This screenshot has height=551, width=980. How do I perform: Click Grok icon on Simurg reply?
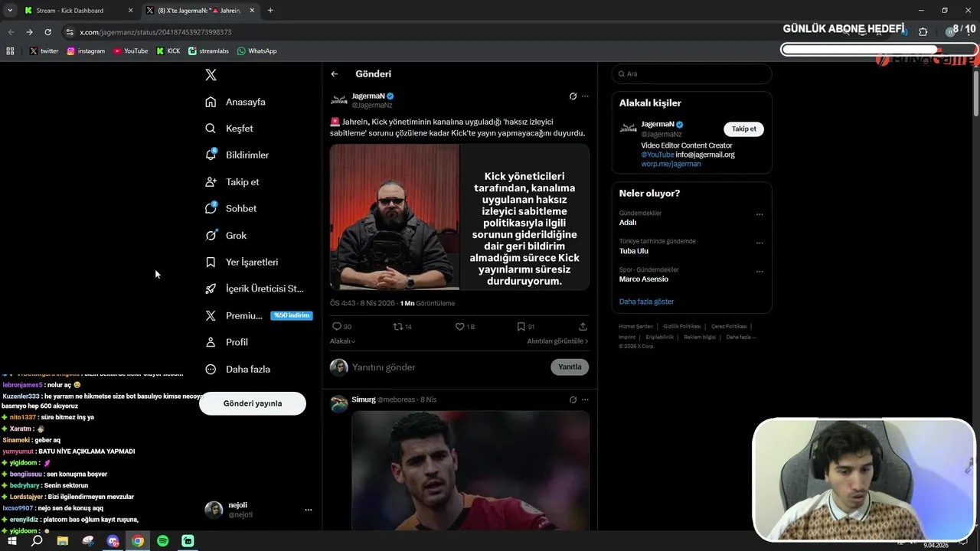click(x=573, y=399)
